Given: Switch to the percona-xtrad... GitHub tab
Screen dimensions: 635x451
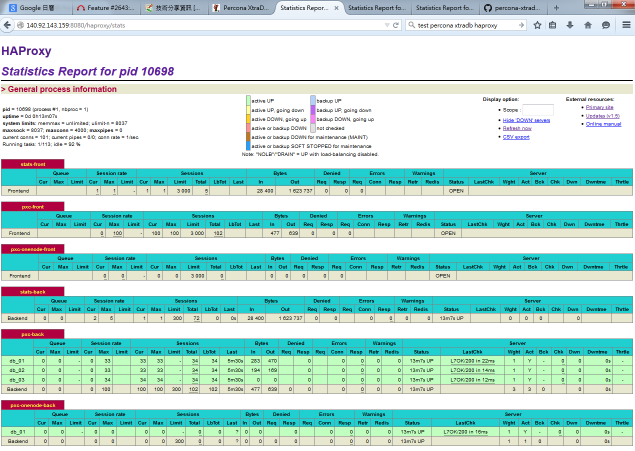Looking at the screenshot, I should coord(513,8).
